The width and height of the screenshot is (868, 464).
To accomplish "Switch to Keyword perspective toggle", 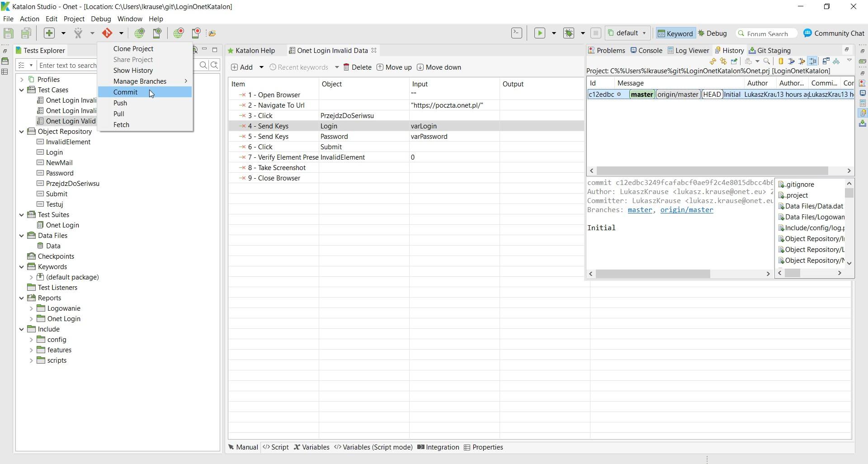I will pos(675,33).
